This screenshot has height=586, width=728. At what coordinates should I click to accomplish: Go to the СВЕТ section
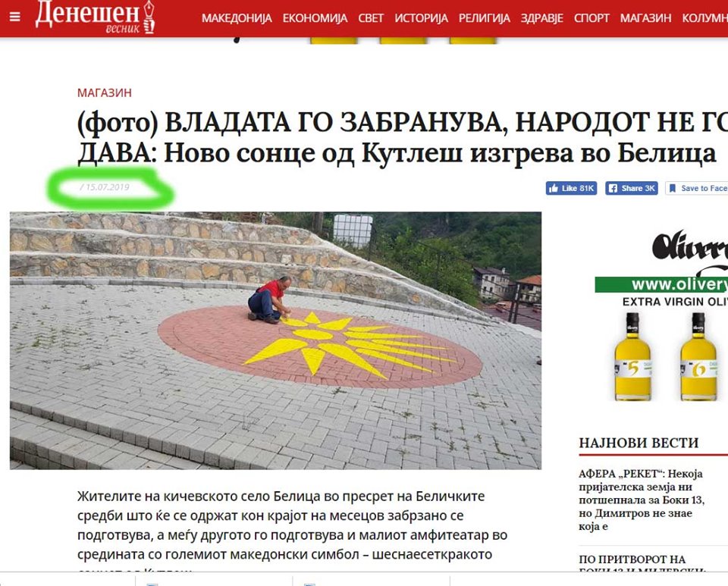[x=371, y=18]
